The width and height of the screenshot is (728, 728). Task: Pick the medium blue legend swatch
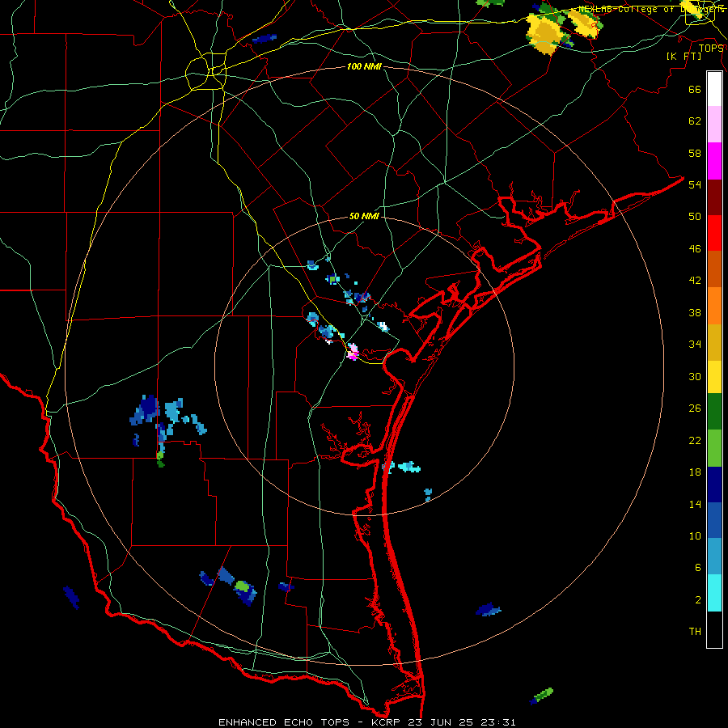click(x=714, y=520)
